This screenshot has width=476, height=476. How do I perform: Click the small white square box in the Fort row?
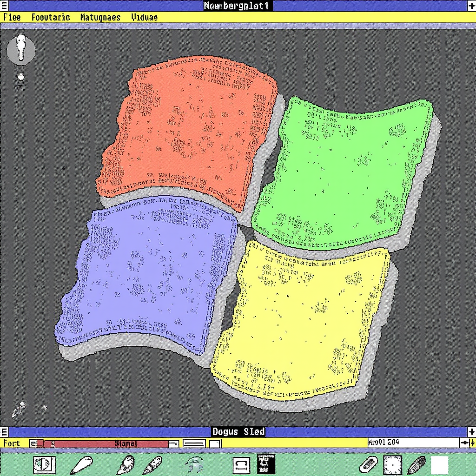click(215, 443)
